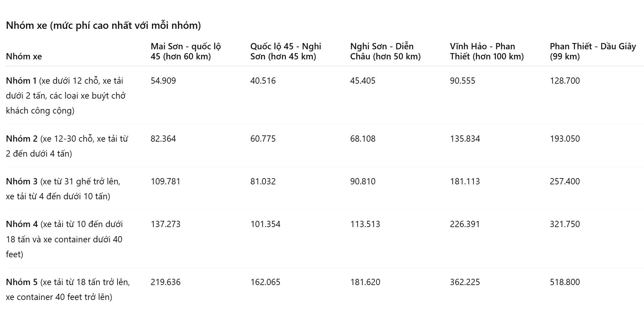The width and height of the screenshot is (644, 334).
Task: Select the value 518.800 cell
Action: click(565, 282)
